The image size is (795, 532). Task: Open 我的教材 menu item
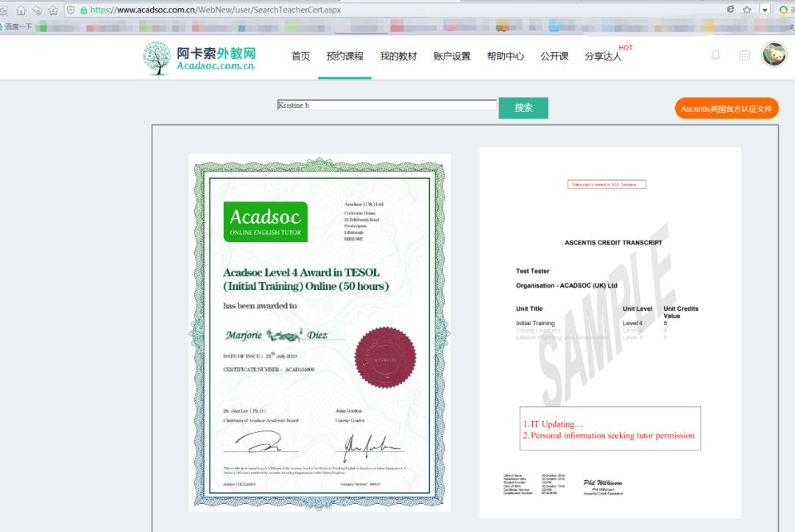398,56
